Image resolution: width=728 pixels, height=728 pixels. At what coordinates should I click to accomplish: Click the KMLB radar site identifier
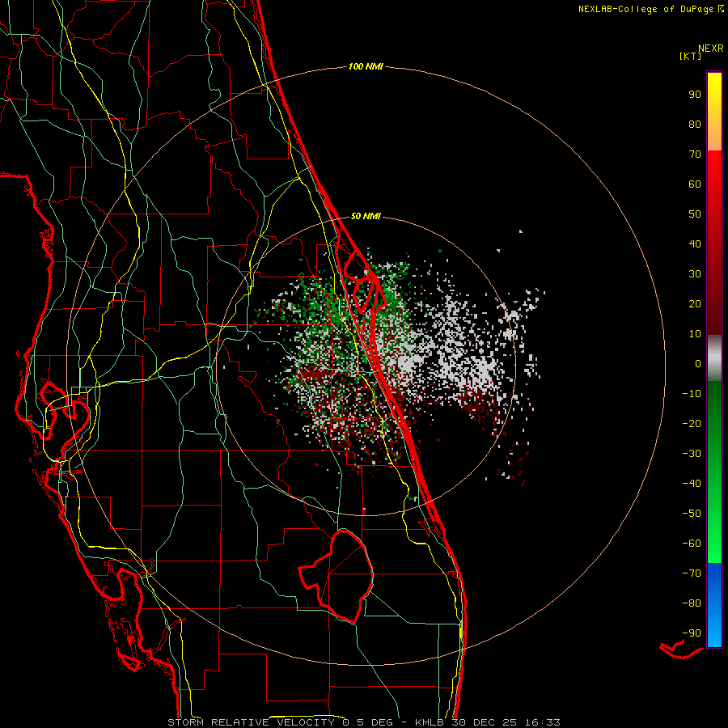pos(430,722)
